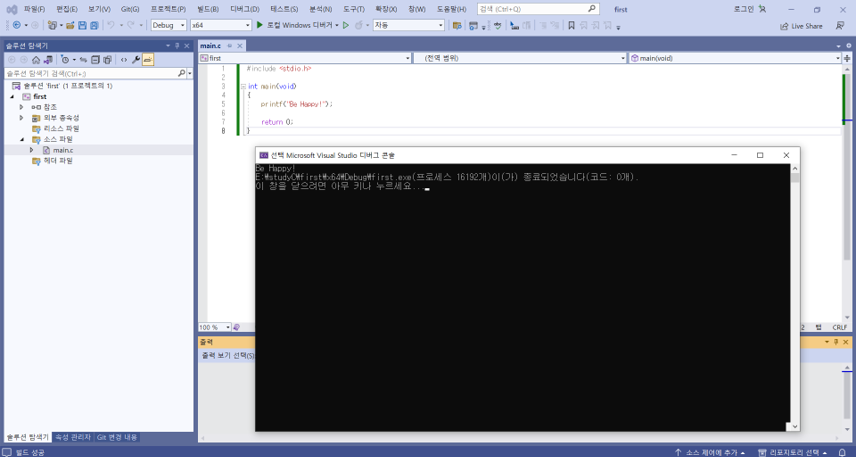Collapse the main function code fold
This screenshot has width=856, height=457.
[242, 86]
